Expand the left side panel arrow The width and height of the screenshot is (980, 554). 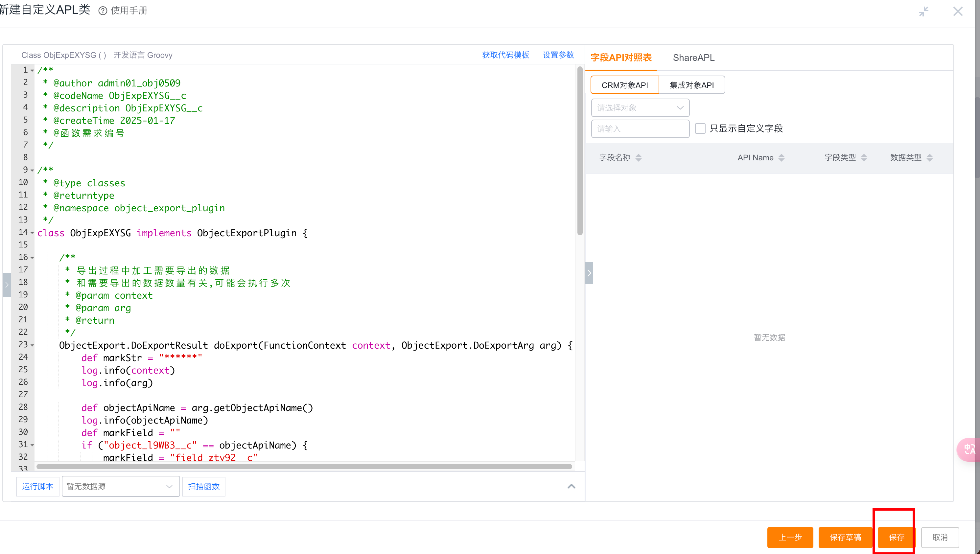tap(7, 284)
